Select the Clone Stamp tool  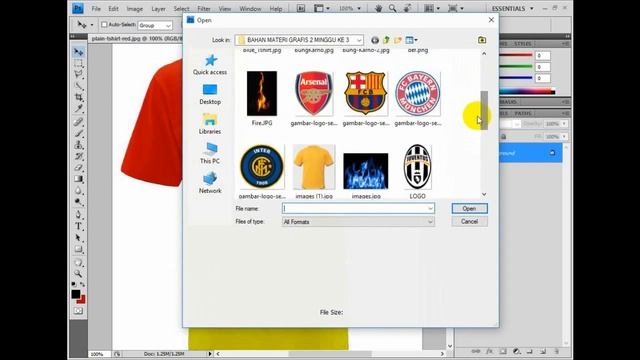click(78, 145)
